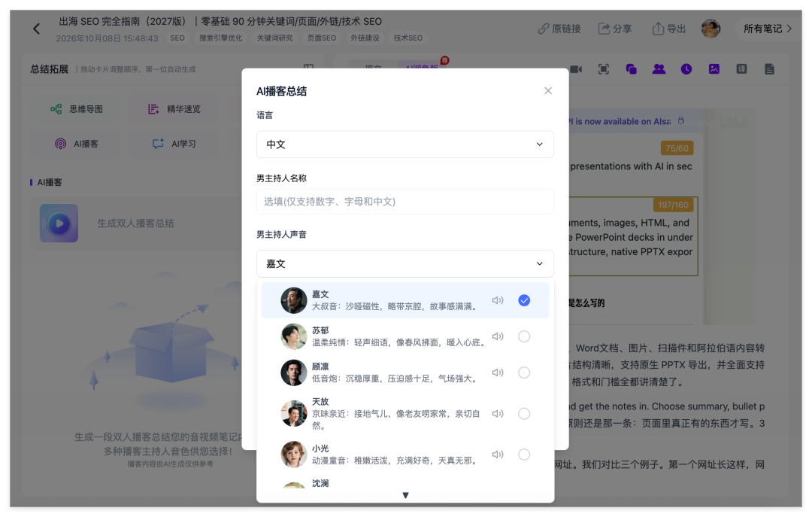Viewport: 812px width, 517px height.
Task: Preview 天放 voice with speaker icon
Action: pos(498,414)
